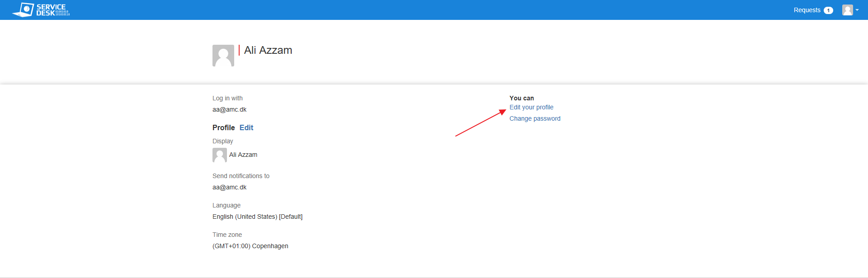
Task: Click the (GMT+01:00) Copenhagen time zone value
Action: click(250, 246)
